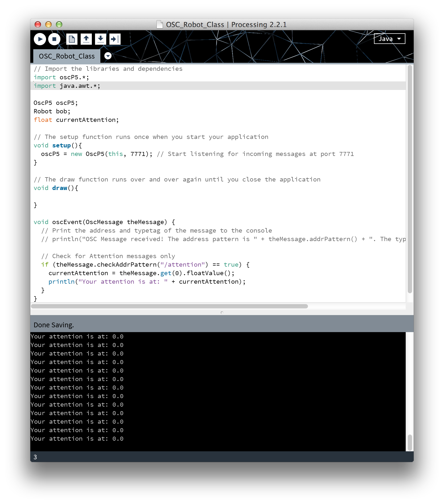Click the horizontal scrollbar of the code editor

(169, 306)
